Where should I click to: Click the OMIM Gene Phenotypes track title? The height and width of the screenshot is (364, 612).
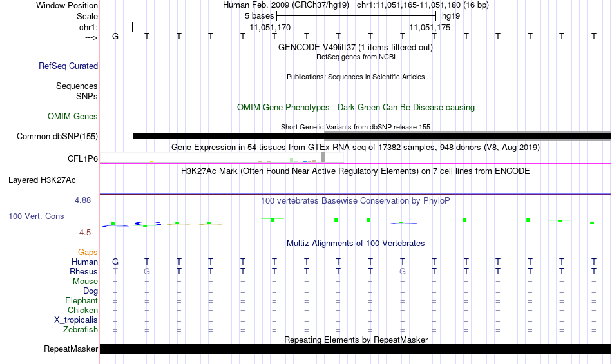[x=356, y=108]
